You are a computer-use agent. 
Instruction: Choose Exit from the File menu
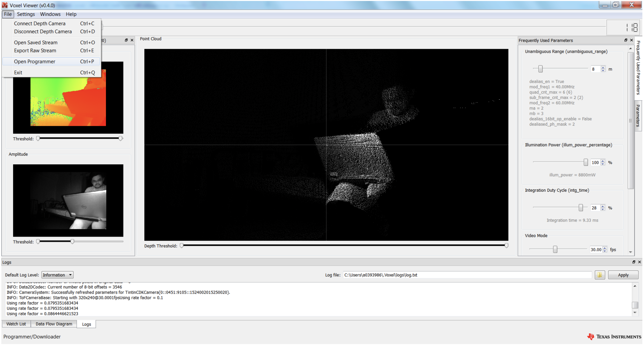click(51, 73)
